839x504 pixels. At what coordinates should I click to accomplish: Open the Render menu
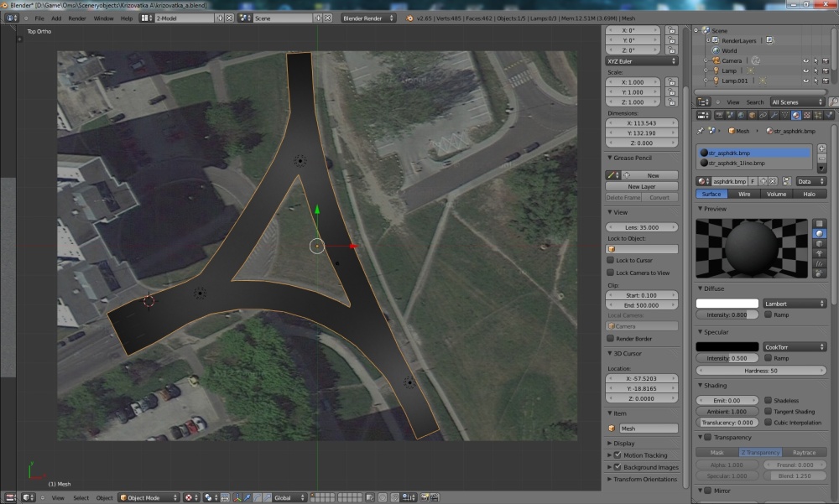[76, 18]
